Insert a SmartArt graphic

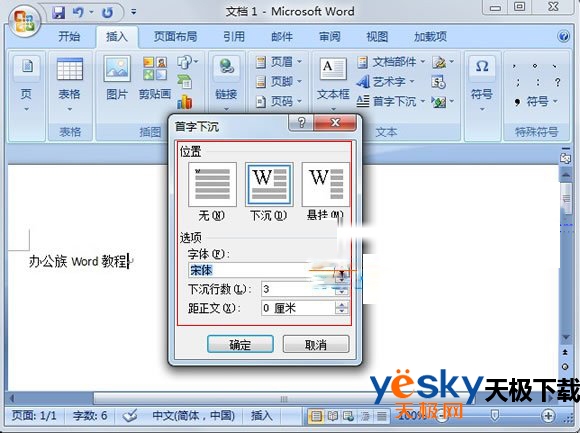pos(185,81)
